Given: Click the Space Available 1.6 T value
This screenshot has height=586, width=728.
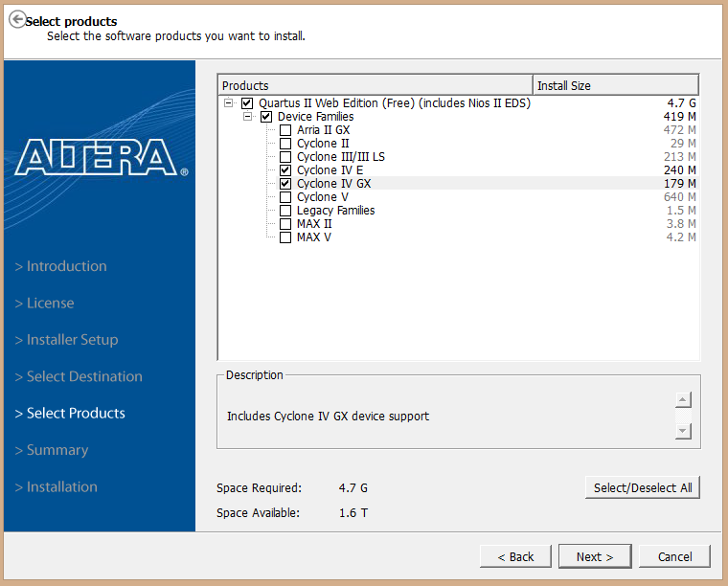Looking at the screenshot, I should point(353,512).
